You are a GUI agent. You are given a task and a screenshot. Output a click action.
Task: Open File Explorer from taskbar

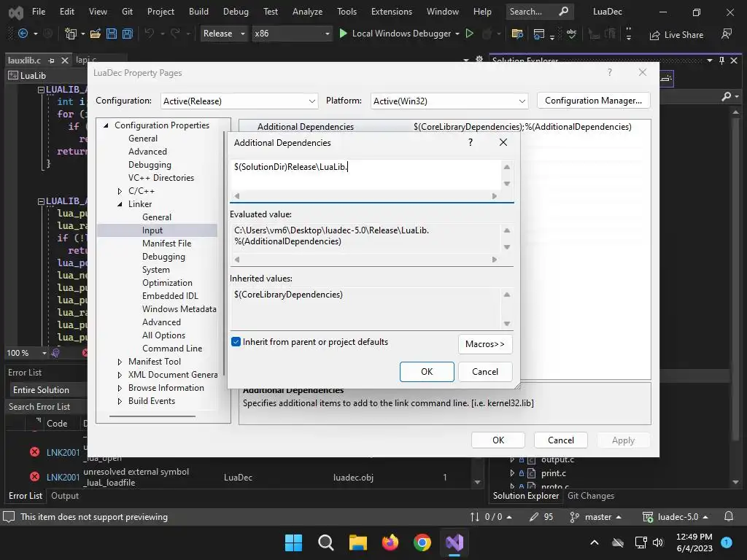357,542
